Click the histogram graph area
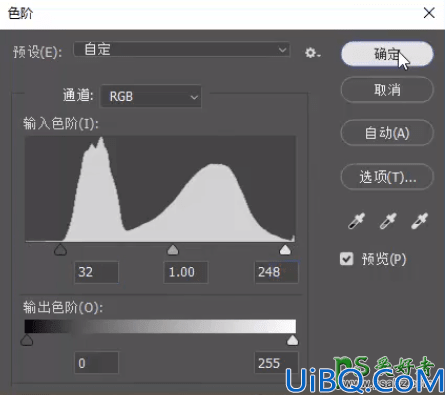The width and height of the screenshot is (445, 395). pos(160,189)
